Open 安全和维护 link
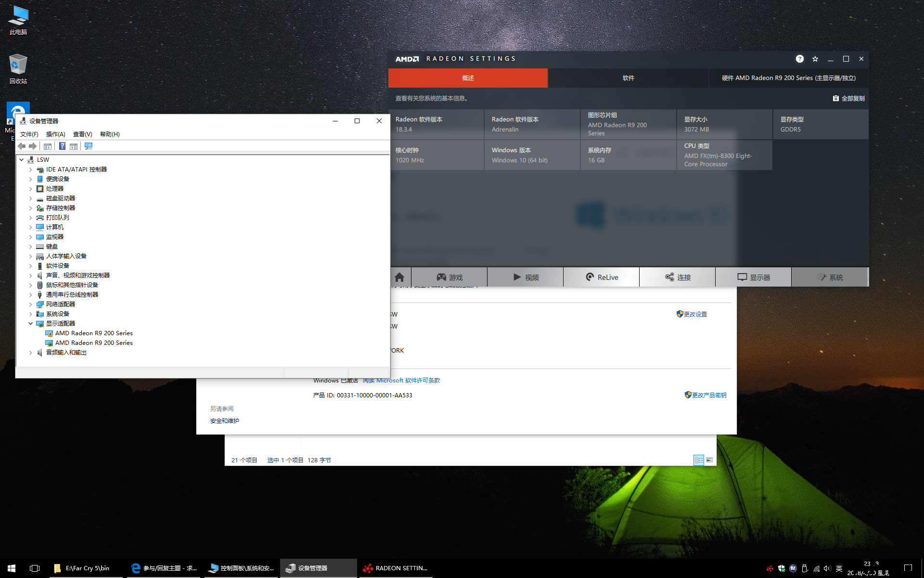Image resolution: width=924 pixels, height=578 pixels. tap(225, 421)
